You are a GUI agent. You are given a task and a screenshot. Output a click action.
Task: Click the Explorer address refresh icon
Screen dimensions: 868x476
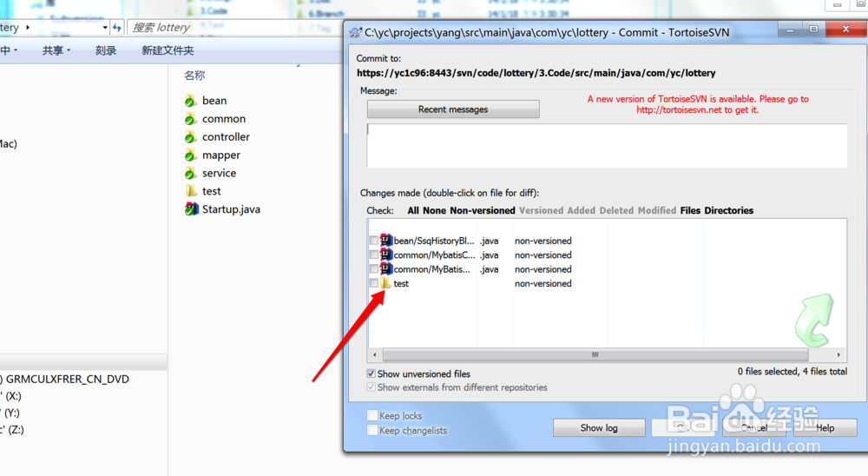tap(117, 27)
